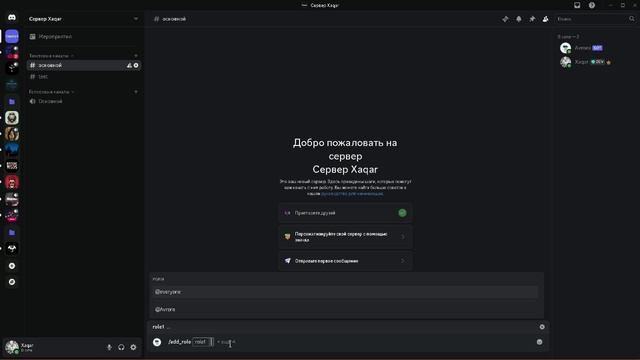Select the server icon above the add server button
640x360 pixels.
tap(12, 249)
